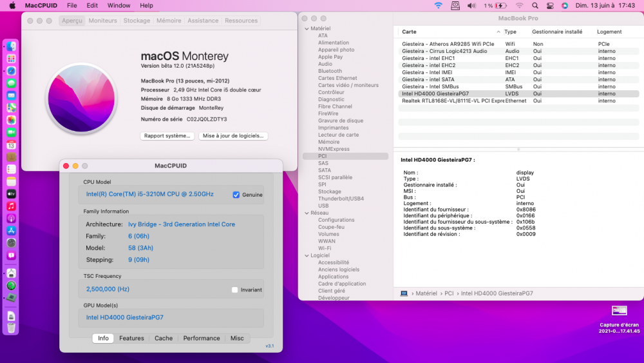Click the MacCPUID chip icon in the Dock
Screen dimensions: 644x363
click(11, 298)
